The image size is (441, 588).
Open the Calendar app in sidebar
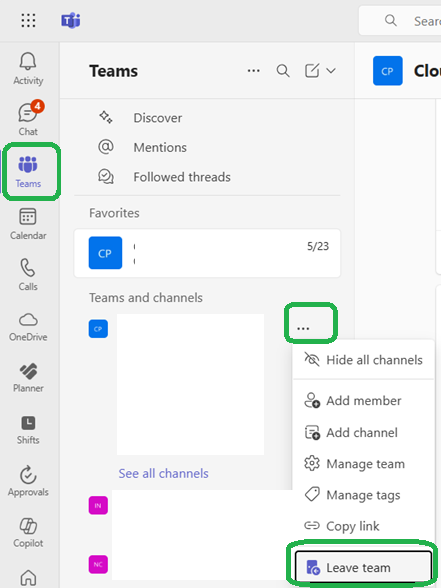(x=28, y=224)
